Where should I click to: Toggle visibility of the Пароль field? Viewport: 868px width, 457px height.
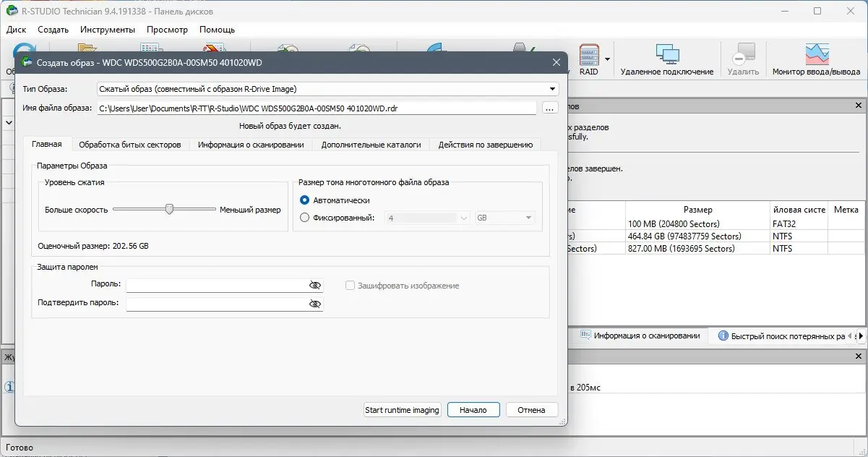tap(315, 285)
